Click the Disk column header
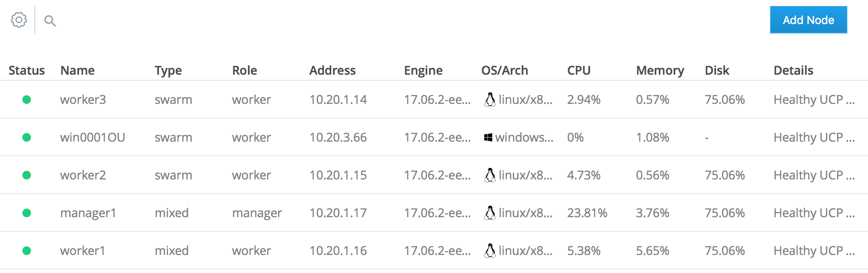Viewport: 868px width, 273px height. coord(717,70)
